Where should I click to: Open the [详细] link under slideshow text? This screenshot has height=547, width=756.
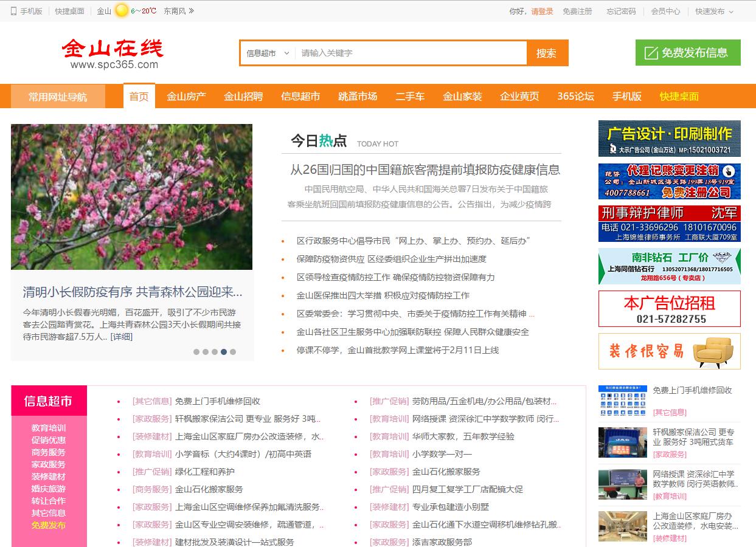pos(121,336)
